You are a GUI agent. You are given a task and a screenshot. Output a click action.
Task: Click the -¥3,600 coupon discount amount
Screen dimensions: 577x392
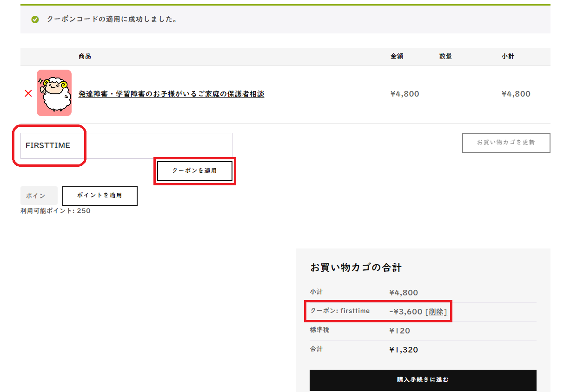405,312
